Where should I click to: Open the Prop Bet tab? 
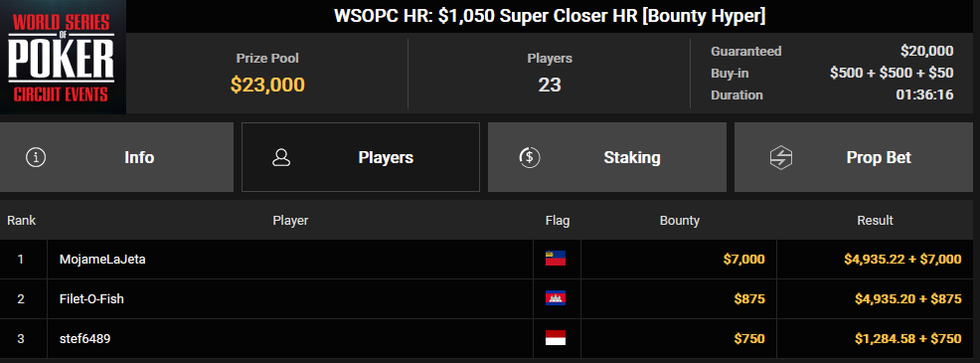[x=857, y=157]
